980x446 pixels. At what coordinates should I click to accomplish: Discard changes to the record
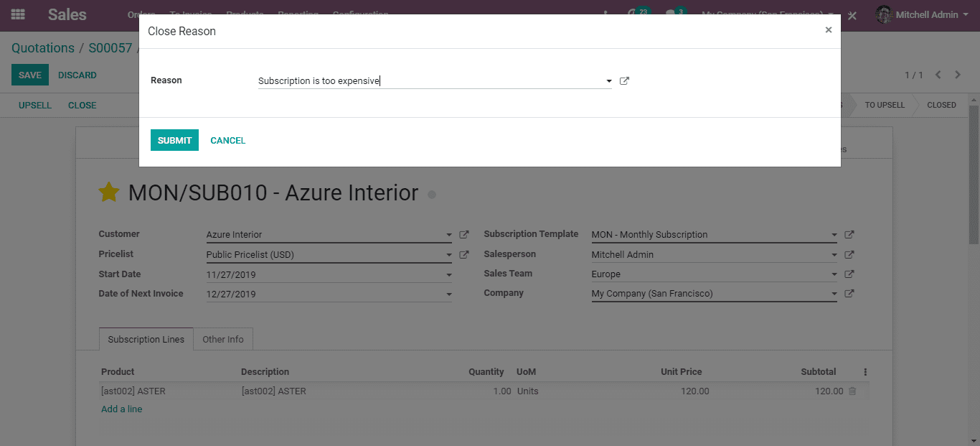pyautogui.click(x=77, y=75)
